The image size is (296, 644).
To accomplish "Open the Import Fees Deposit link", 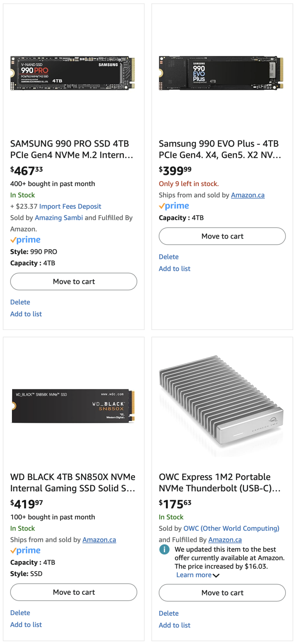I will [x=70, y=206].
